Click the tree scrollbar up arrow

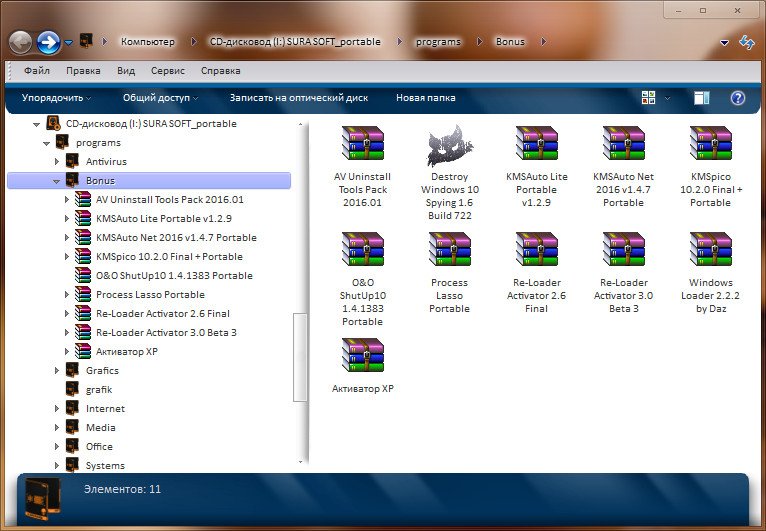pyautogui.click(x=300, y=124)
